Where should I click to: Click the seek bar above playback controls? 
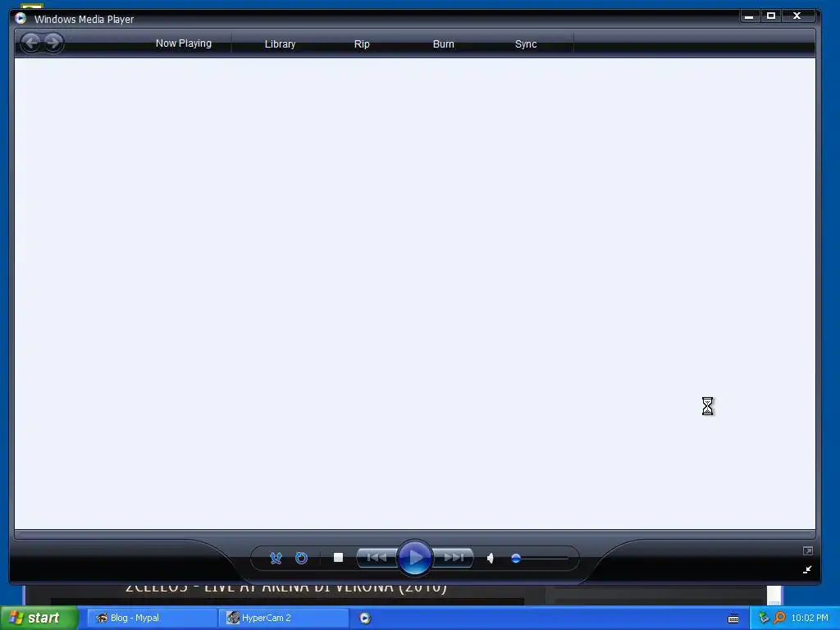pos(414,534)
